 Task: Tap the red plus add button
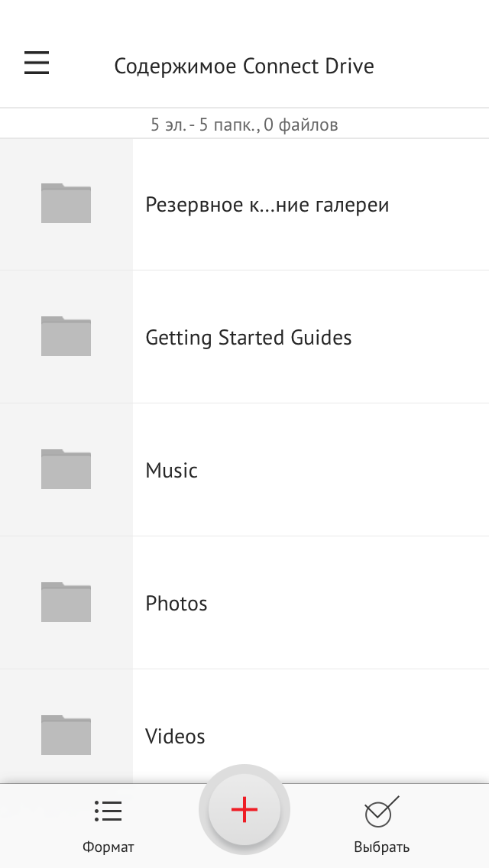(x=244, y=810)
